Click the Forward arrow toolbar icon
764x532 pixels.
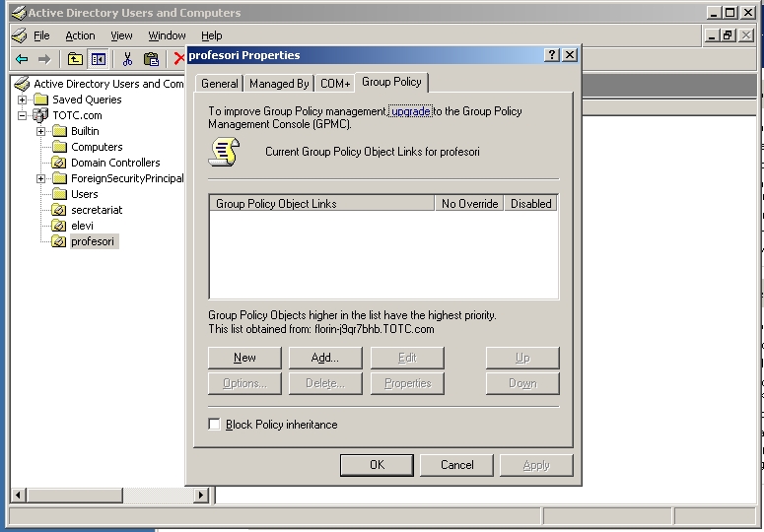(x=44, y=59)
